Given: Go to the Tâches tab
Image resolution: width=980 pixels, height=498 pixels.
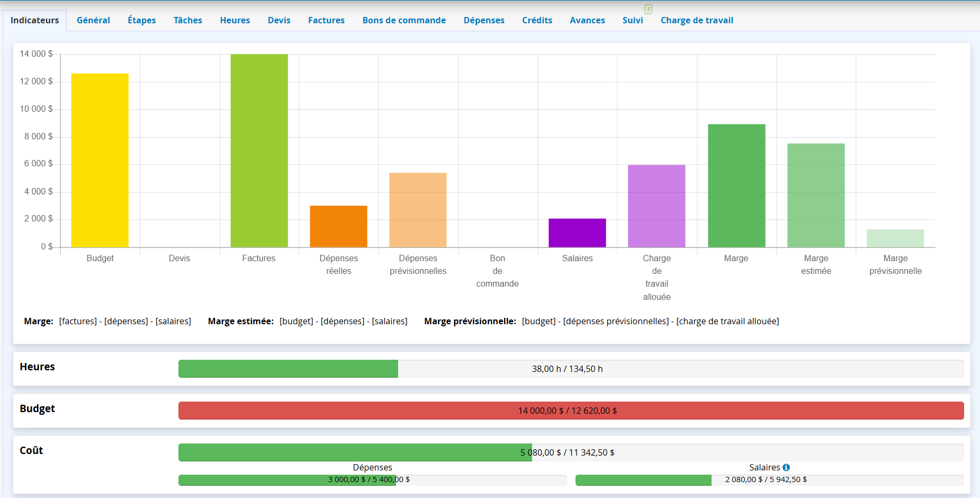Looking at the screenshot, I should [x=188, y=20].
